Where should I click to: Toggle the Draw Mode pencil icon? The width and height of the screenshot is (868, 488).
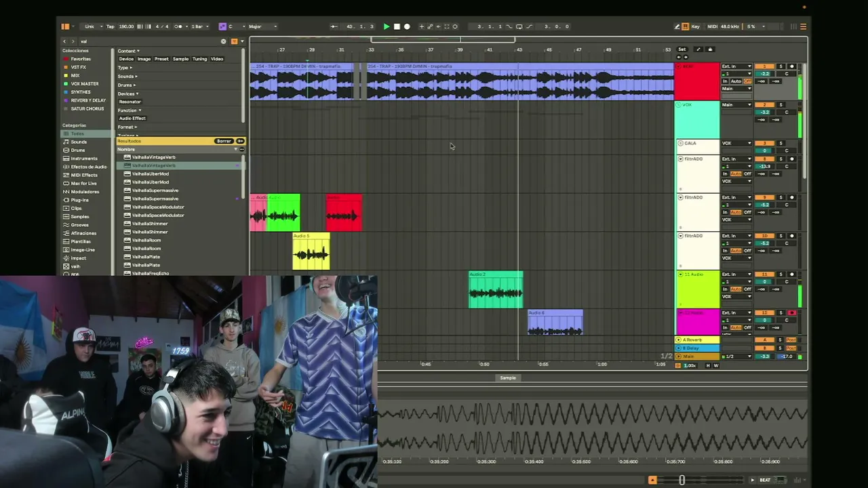tap(677, 26)
